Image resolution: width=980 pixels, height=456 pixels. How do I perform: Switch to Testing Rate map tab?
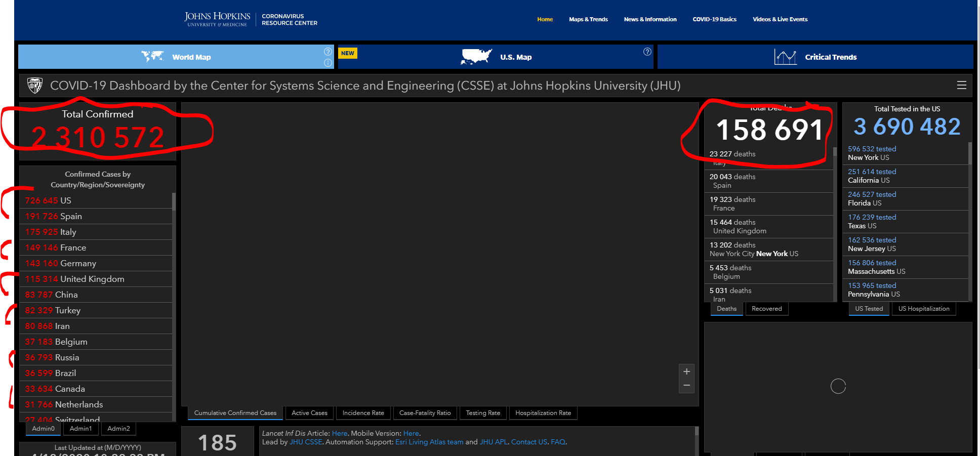click(x=483, y=413)
